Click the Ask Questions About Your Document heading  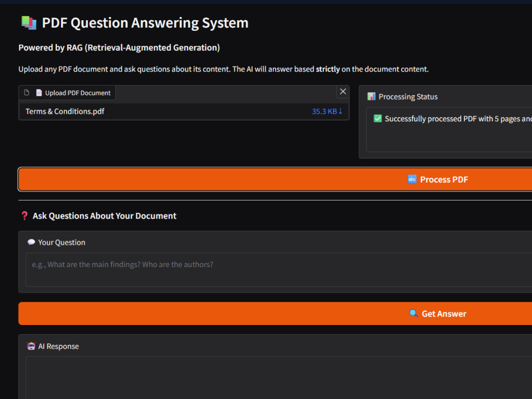104,216
